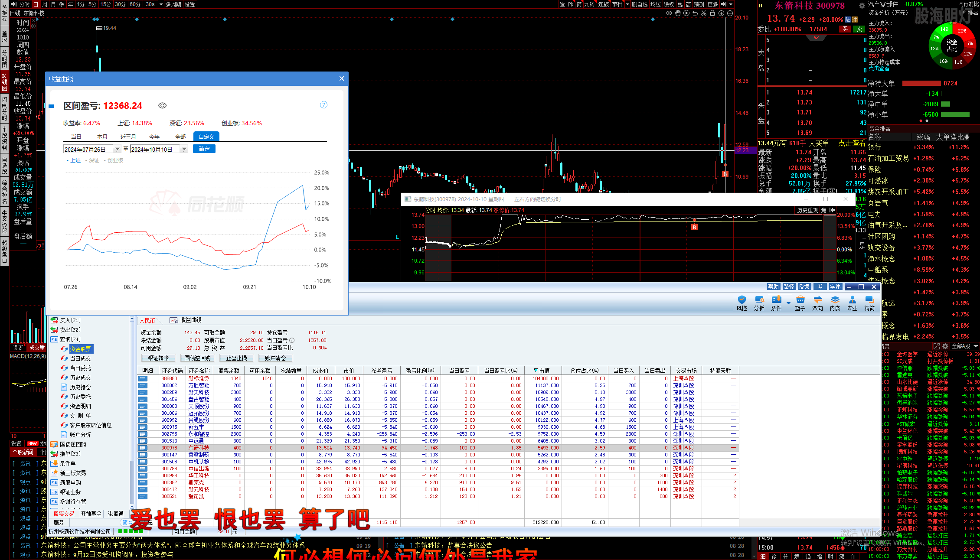Select 当日 range in 收益曲线

point(76,137)
